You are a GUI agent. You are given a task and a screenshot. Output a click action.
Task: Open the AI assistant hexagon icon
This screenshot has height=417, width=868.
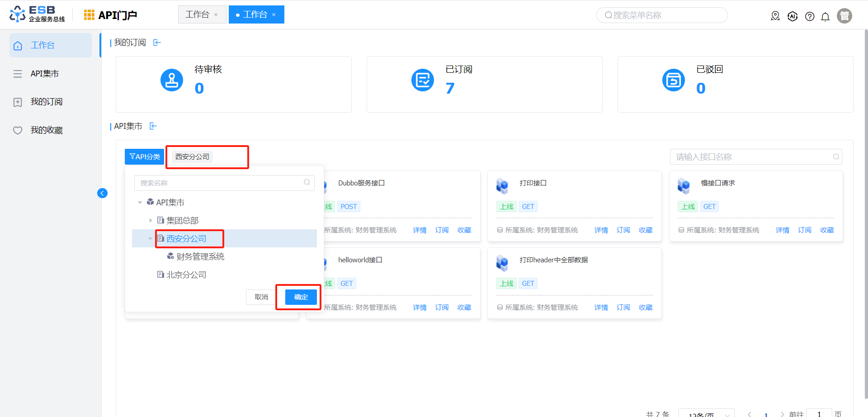click(793, 16)
